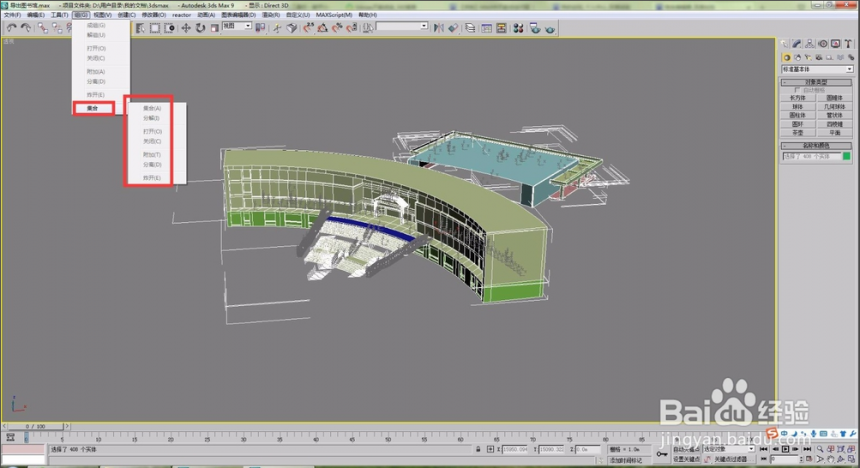Toggle Window/Crossing selection mode icon
Image resolution: width=860 pixels, height=468 pixels.
coord(169,27)
